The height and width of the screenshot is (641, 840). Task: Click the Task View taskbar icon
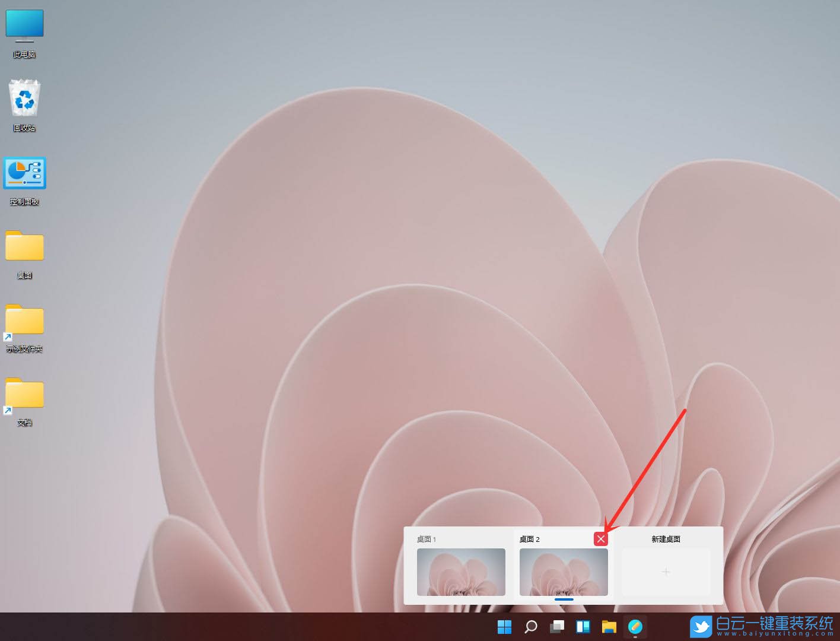pos(556,627)
